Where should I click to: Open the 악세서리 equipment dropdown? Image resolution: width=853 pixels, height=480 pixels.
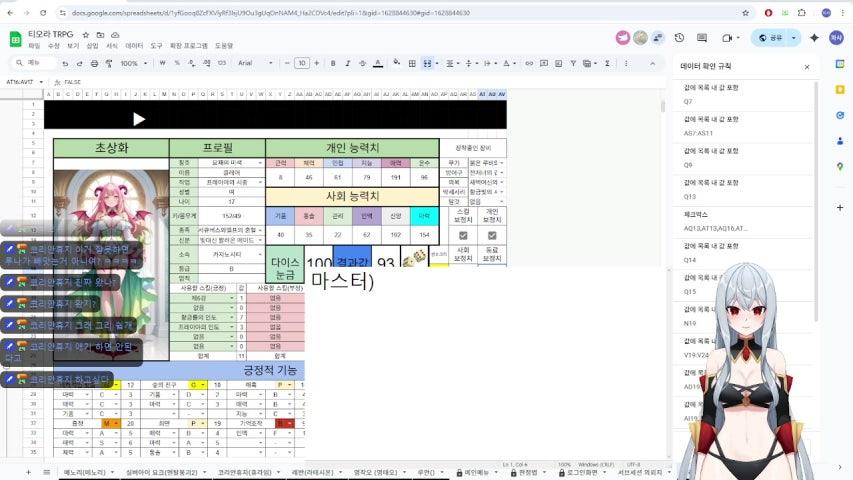point(502,192)
